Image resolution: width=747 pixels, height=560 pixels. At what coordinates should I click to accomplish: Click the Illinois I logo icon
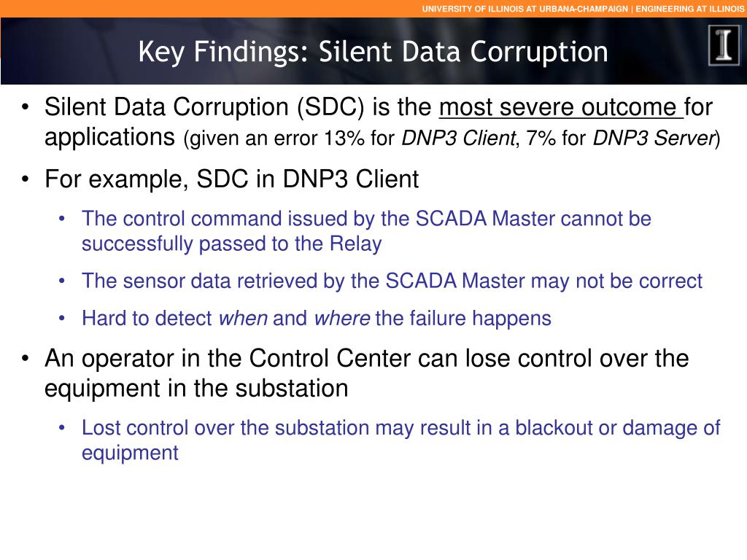(724, 45)
